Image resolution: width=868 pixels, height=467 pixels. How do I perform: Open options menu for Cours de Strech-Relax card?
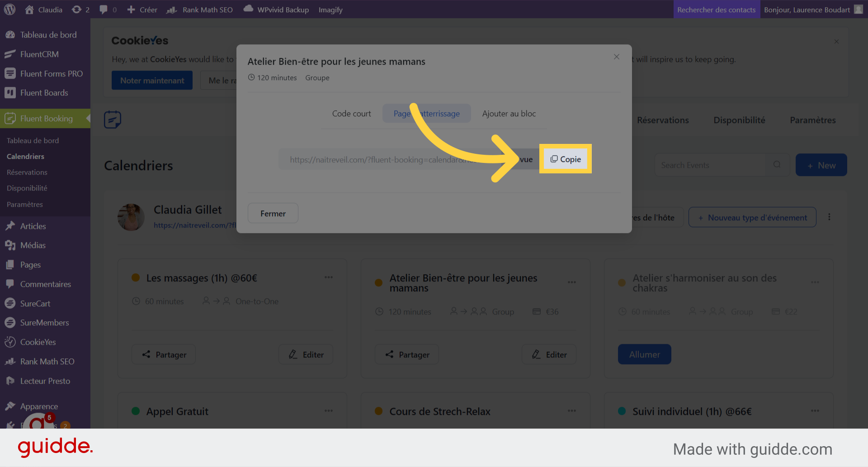pyautogui.click(x=572, y=411)
